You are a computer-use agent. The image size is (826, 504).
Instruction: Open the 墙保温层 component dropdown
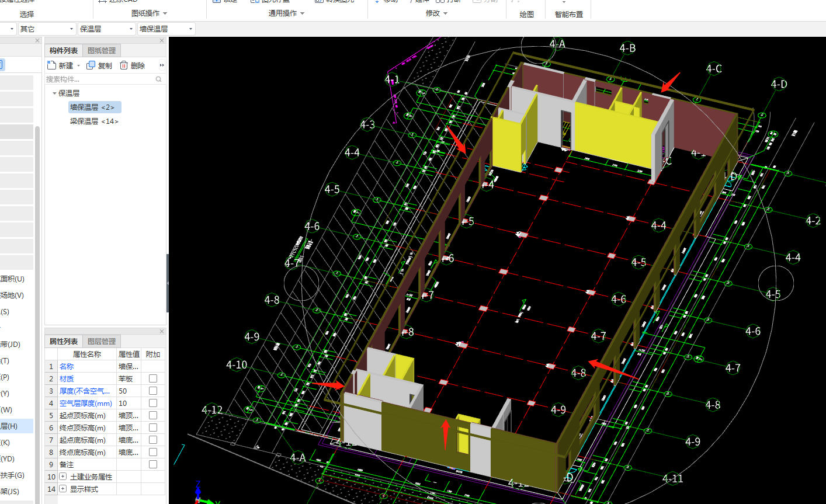166,29
